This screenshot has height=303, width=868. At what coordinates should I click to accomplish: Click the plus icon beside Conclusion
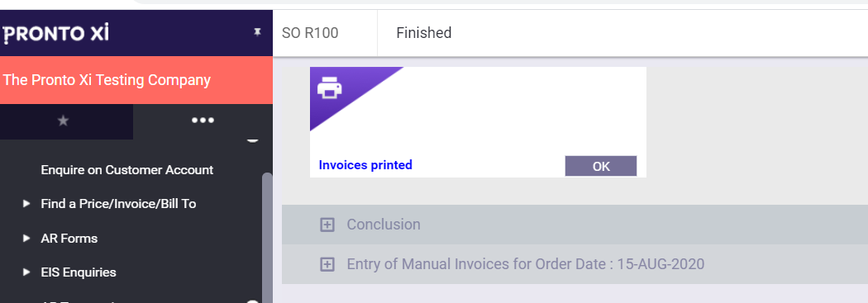pyautogui.click(x=327, y=225)
